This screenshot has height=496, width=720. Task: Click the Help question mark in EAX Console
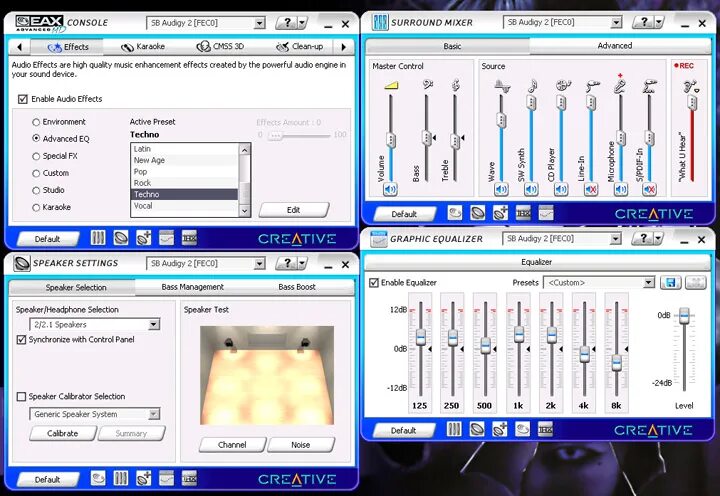[287, 22]
